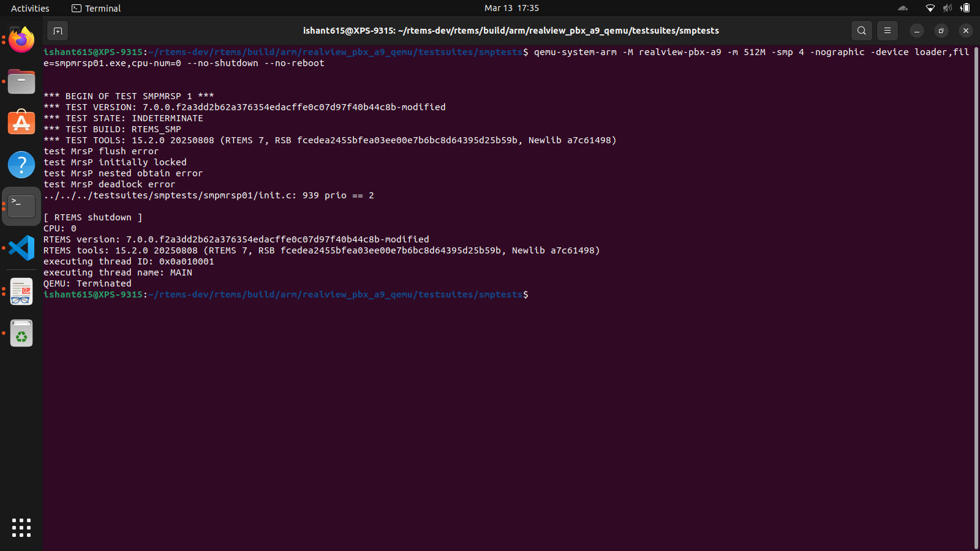Launch Visual Studio Code from dock
The image size is (980, 551).
coord(21,248)
